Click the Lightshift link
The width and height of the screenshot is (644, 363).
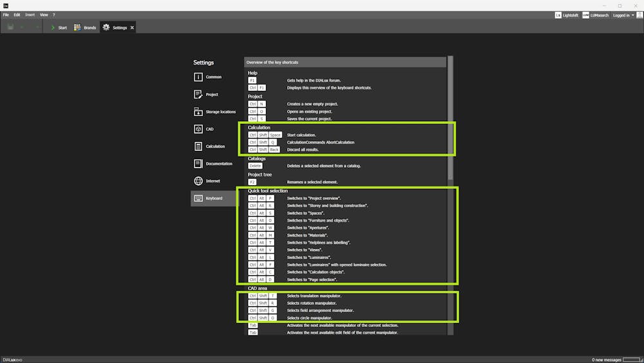tap(570, 15)
